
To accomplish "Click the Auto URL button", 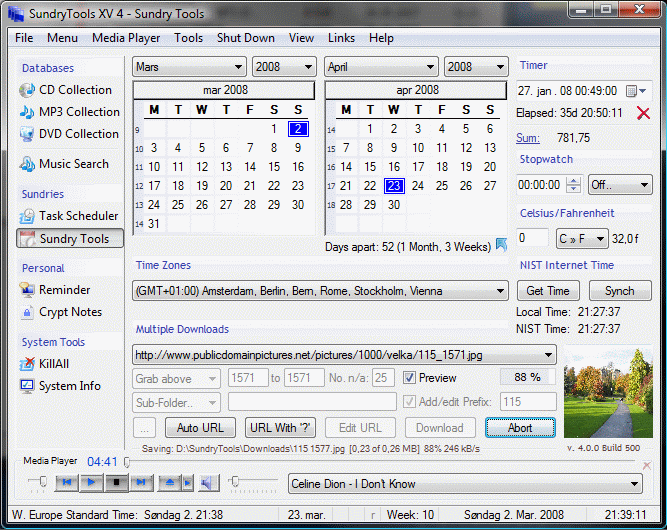I will [200, 427].
